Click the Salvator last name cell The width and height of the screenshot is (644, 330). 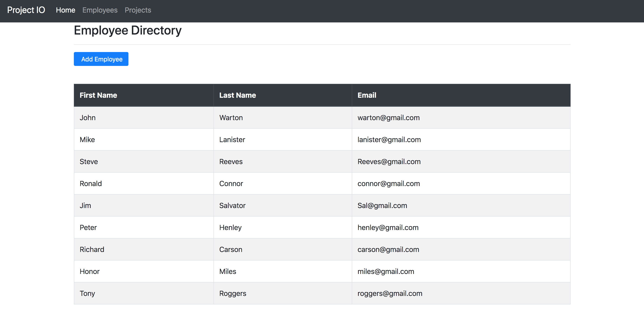(232, 206)
